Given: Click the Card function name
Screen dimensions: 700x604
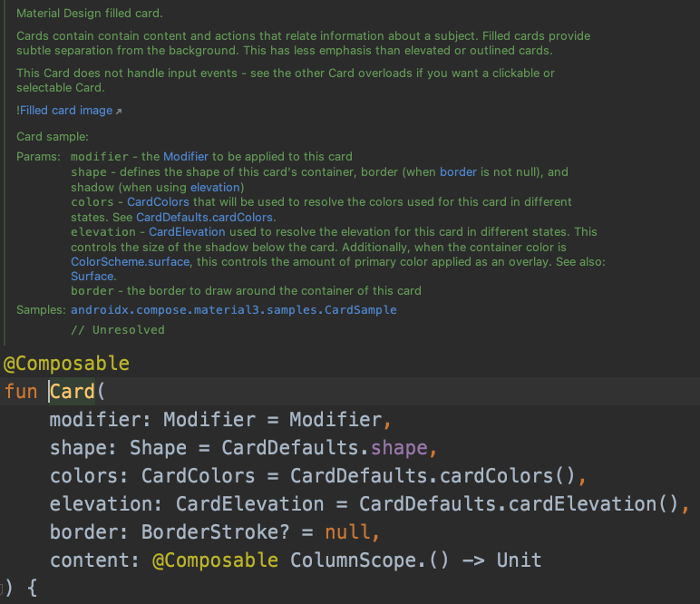Looking at the screenshot, I should (73, 392).
